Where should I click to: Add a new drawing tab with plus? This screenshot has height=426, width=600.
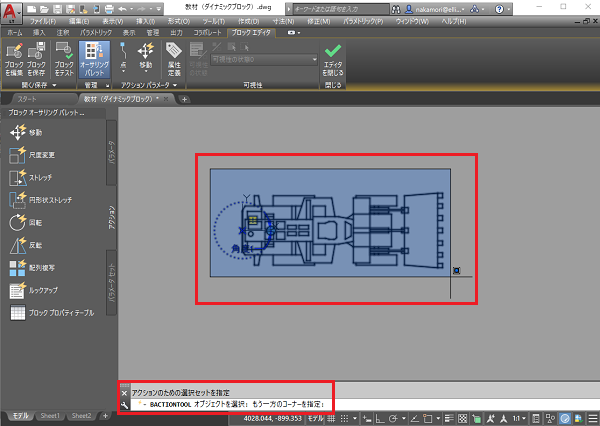[184, 100]
